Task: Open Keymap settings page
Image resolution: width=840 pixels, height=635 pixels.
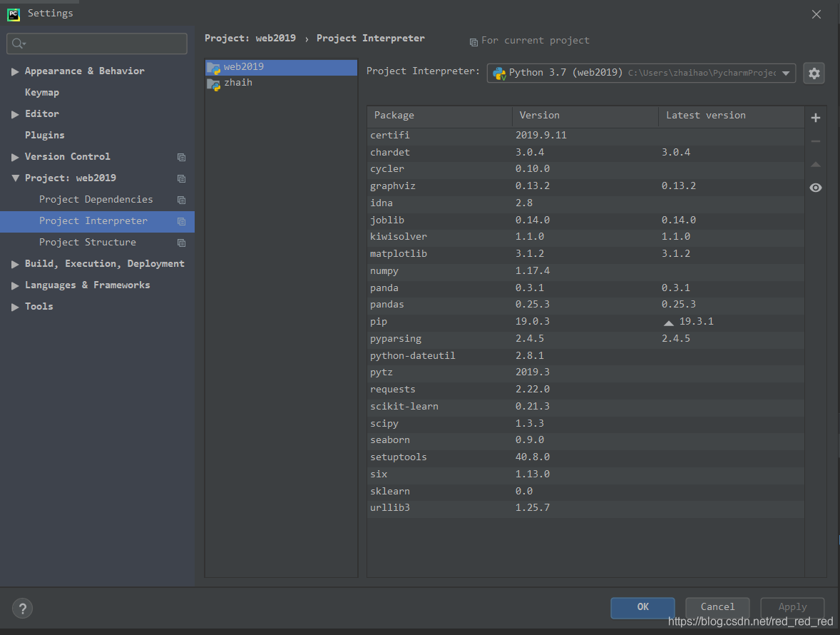Action: tap(42, 92)
